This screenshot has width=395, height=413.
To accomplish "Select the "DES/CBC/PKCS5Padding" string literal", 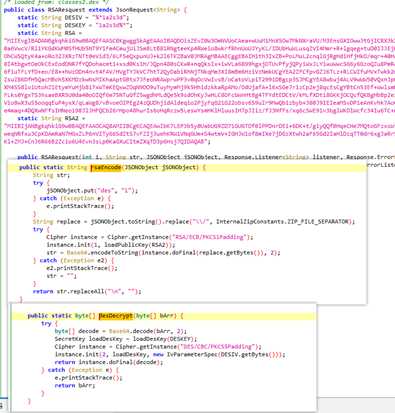I will (218, 347).
